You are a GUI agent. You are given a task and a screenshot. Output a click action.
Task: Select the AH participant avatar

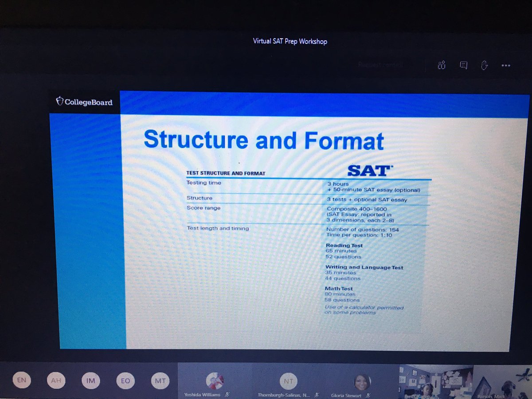pyautogui.click(x=56, y=380)
